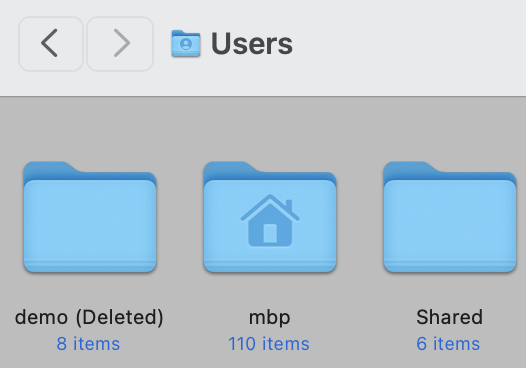
Task: Click the "8 items" count under demo (Deleted)
Action: pyautogui.click(x=88, y=344)
